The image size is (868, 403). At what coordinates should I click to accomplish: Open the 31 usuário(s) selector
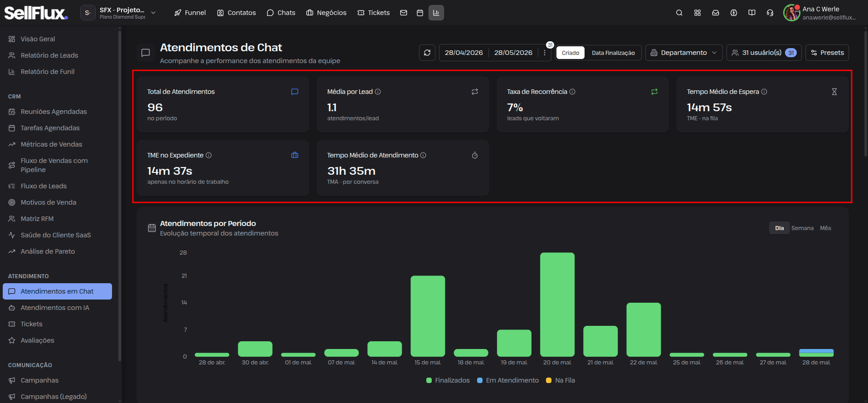(x=764, y=53)
